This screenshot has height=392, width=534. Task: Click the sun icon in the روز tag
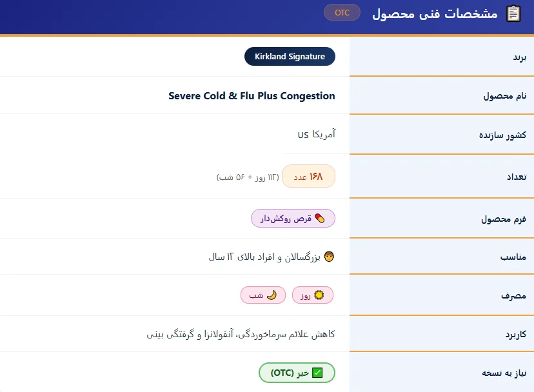(319, 295)
